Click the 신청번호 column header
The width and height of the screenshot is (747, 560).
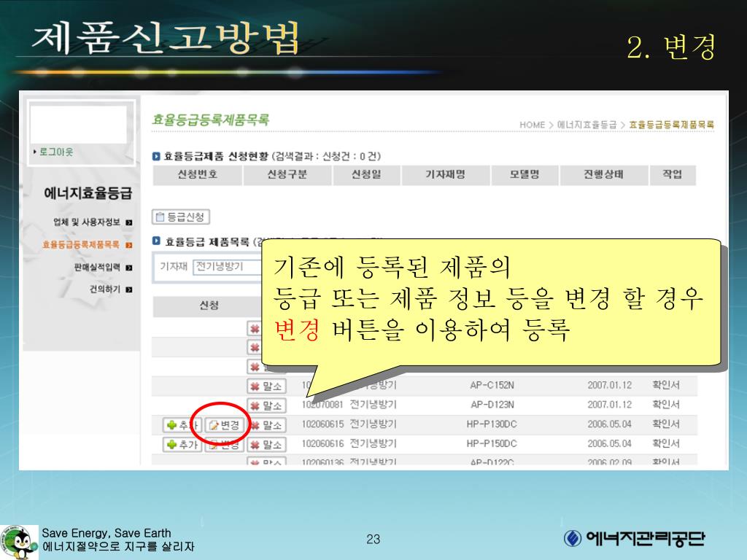197,175
